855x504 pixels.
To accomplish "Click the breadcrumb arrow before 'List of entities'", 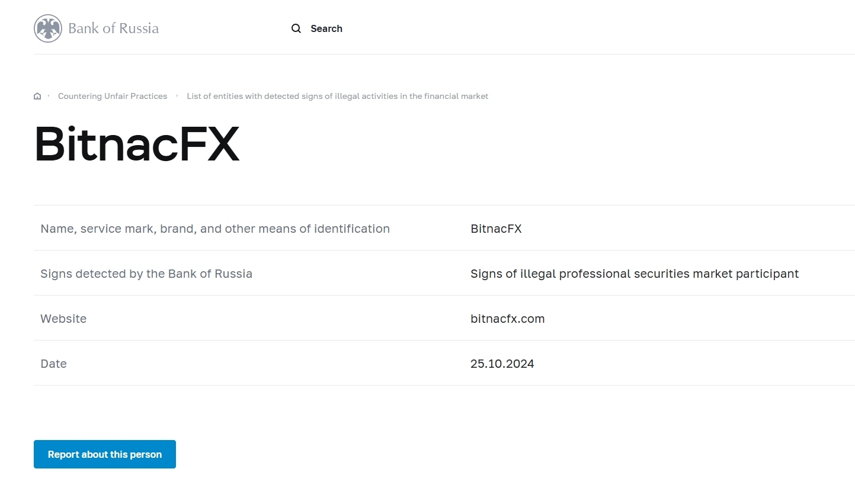I will point(177,96).
